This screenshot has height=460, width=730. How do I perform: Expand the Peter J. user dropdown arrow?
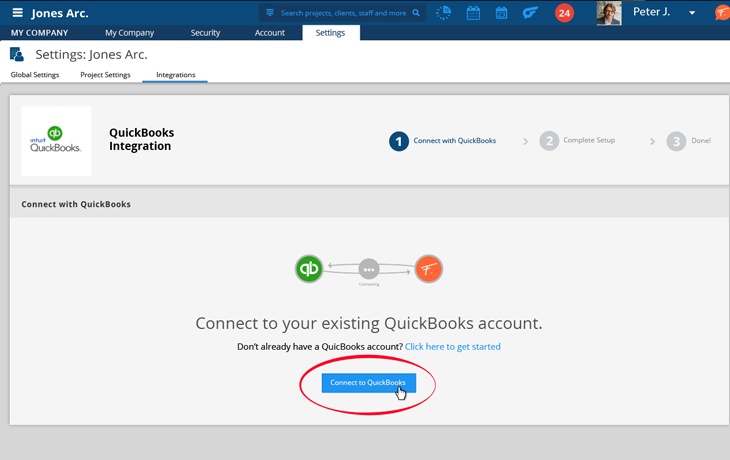[692, 13]
